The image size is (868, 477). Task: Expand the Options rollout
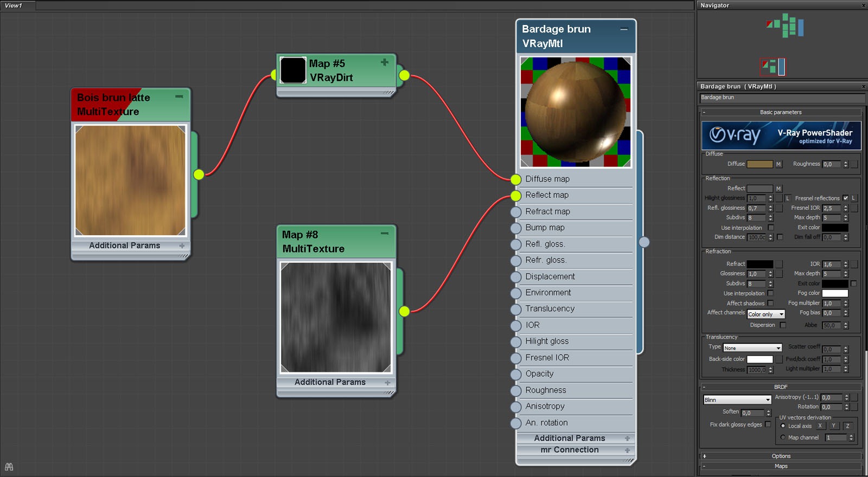coord(781,456)
